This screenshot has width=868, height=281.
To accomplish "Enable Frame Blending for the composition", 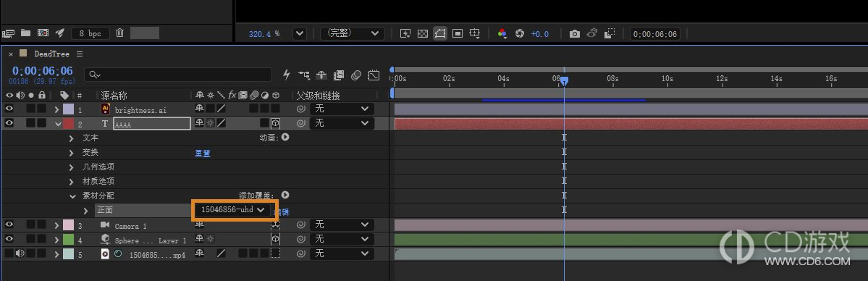I will point(339,75).
